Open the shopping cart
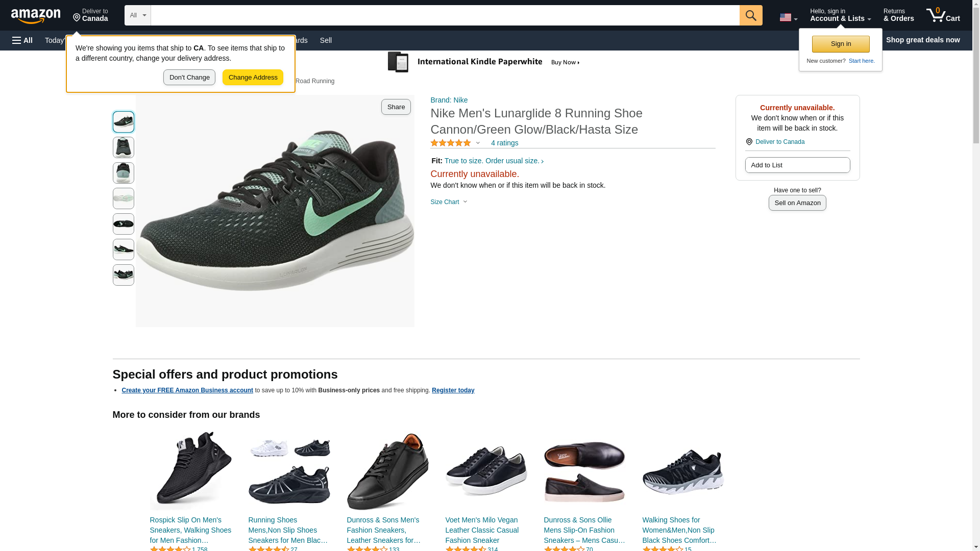The image size is (980, 551). pyautogui.click(x=943, y=15)
